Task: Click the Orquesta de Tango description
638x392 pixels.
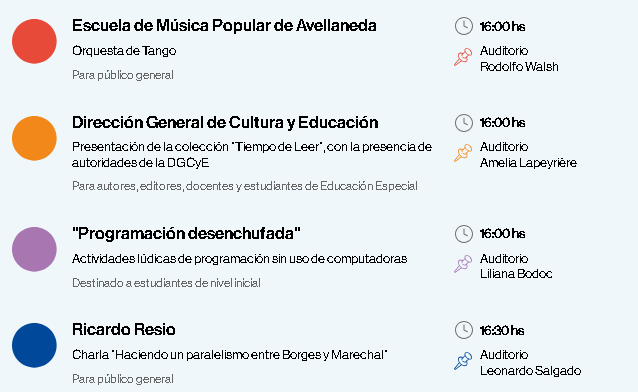Action: 124,51
